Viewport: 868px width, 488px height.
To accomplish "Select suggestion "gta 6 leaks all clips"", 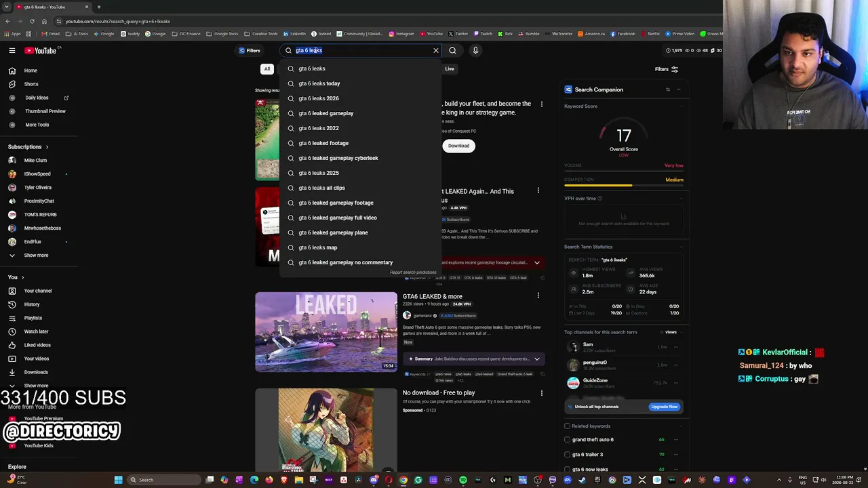I will pos(360,188).
